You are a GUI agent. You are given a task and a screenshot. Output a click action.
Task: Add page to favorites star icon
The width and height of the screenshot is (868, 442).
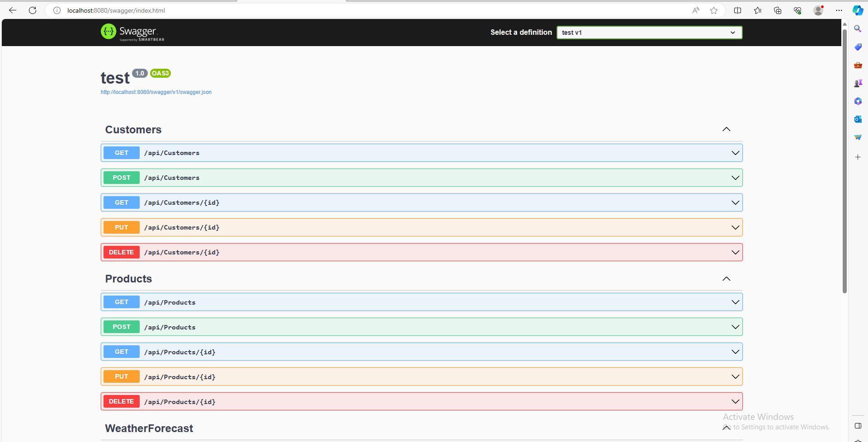[714, 10]
